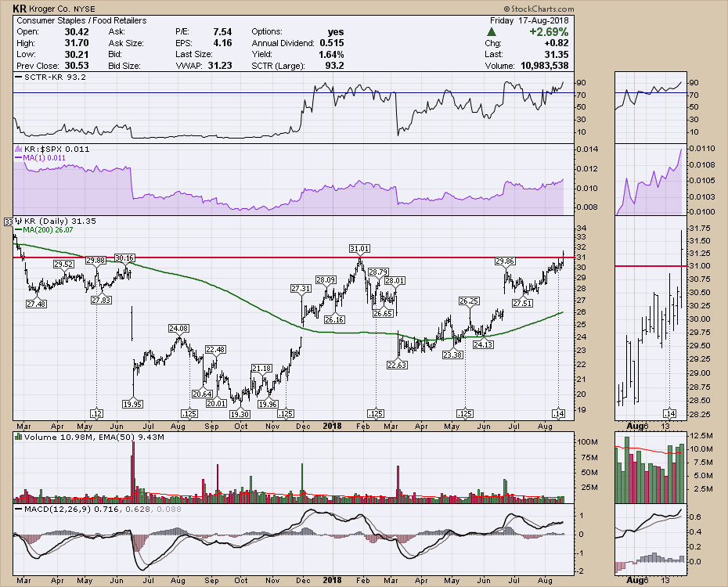
Task: Click the 2018 label on price axis
Action: tap(333, 426)
